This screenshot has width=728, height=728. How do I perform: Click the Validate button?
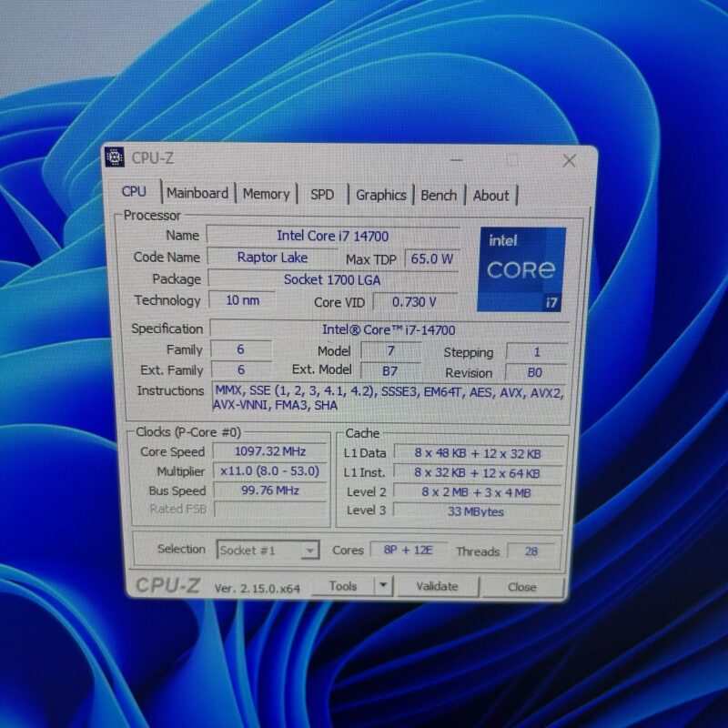coord(437,586)
